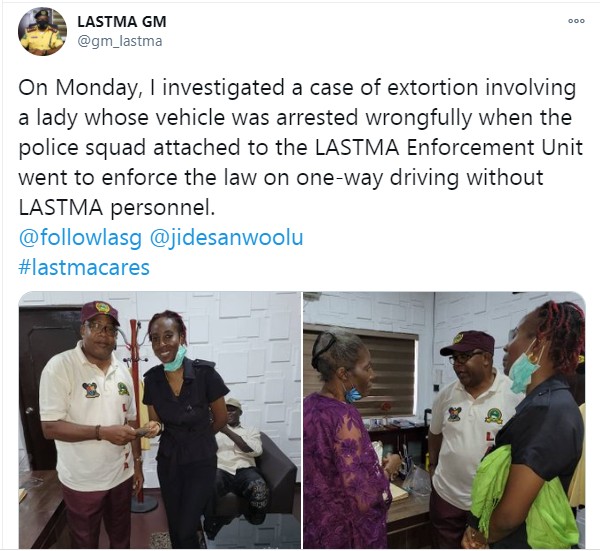This screenshot has height=551, width=600.
Task: Click the green face mask in left photo
Action: coord(176,360)
